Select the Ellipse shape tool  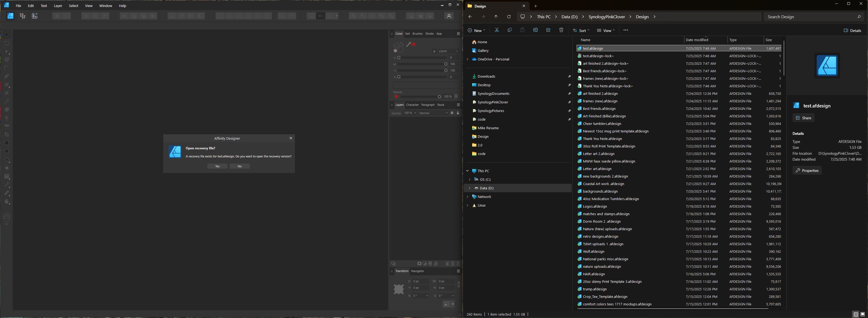pos(7,151)
